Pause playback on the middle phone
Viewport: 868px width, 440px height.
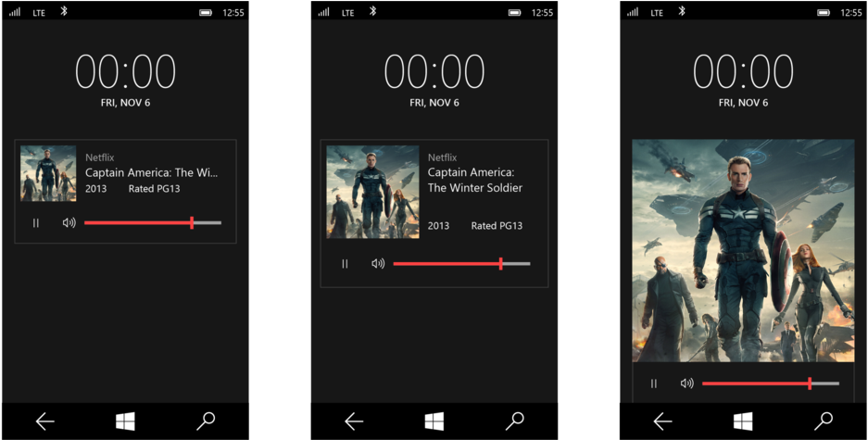pyautogui.click(x=345, y=264)
